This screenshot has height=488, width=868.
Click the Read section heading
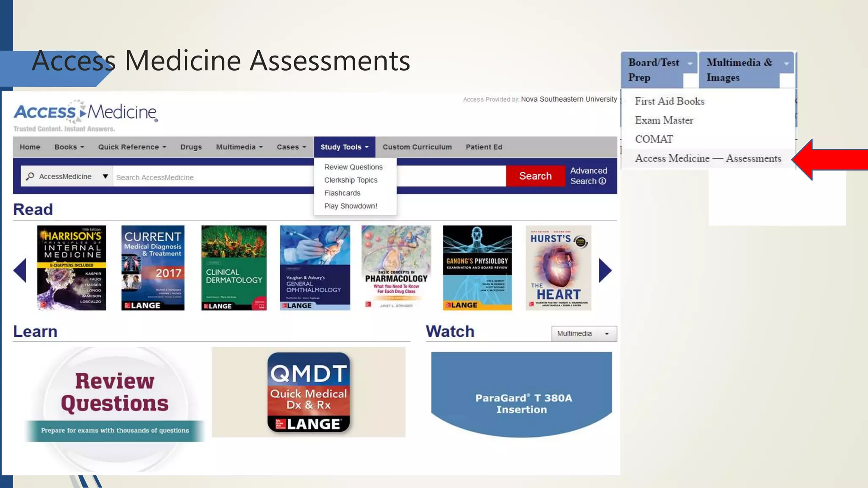click(33, 209)
